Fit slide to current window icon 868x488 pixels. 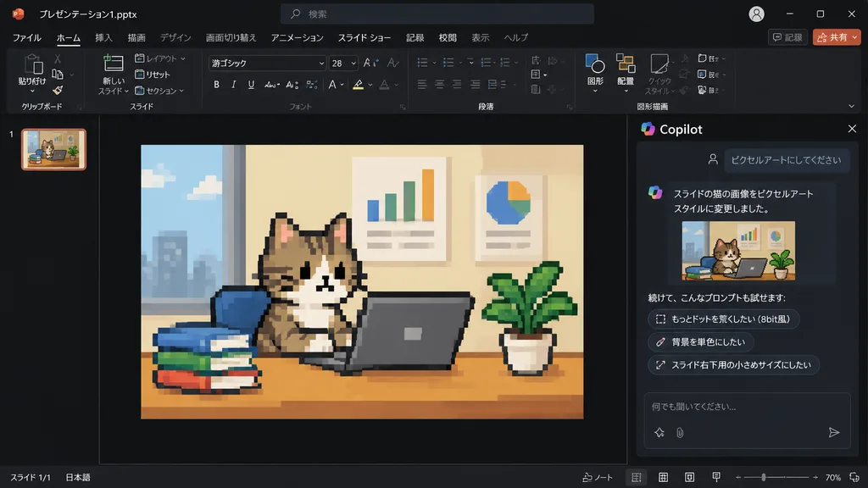[854, 477]
